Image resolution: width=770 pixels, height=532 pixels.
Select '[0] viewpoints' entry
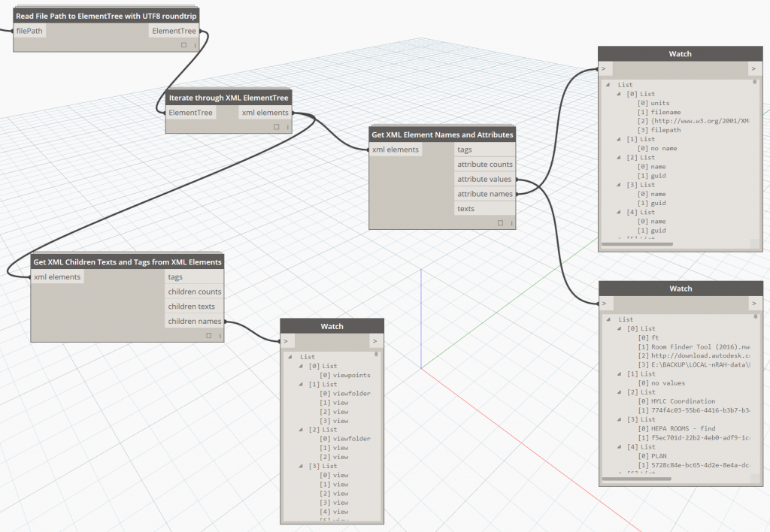coord(344,376)
